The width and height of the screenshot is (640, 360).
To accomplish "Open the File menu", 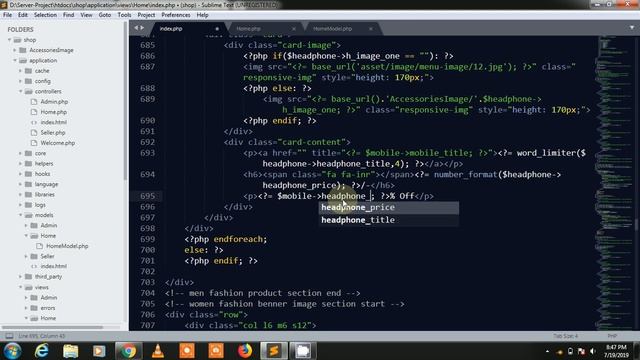I will pyautogui.click(x=7, y=15).
